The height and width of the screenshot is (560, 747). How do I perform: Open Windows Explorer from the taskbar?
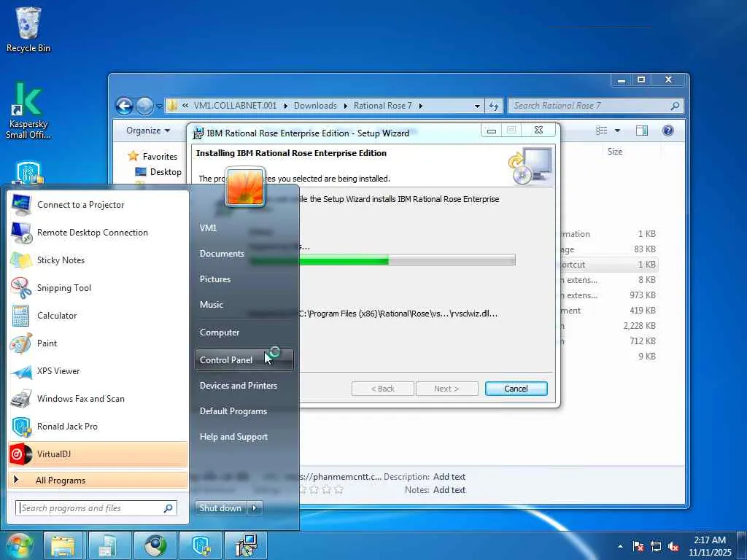tap(63, 545)
